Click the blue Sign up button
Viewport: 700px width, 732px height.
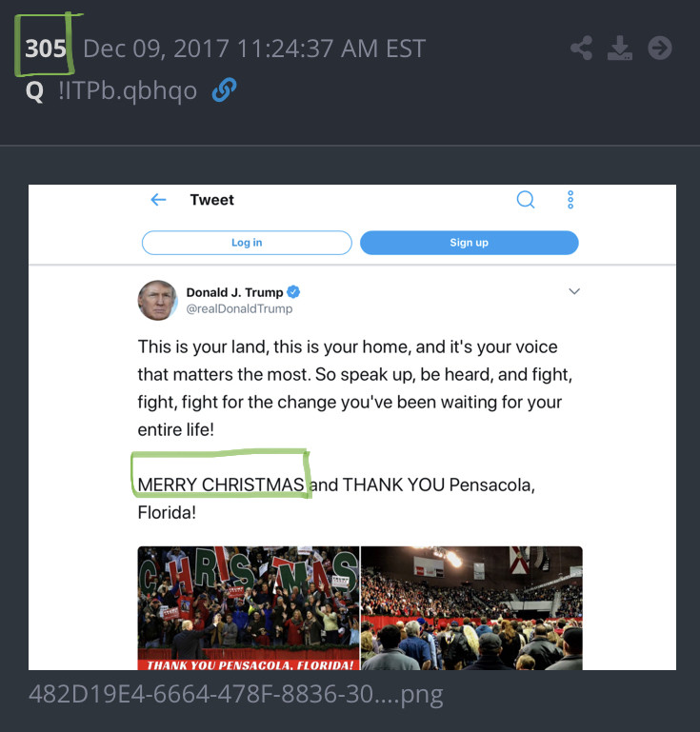point(469,243)
